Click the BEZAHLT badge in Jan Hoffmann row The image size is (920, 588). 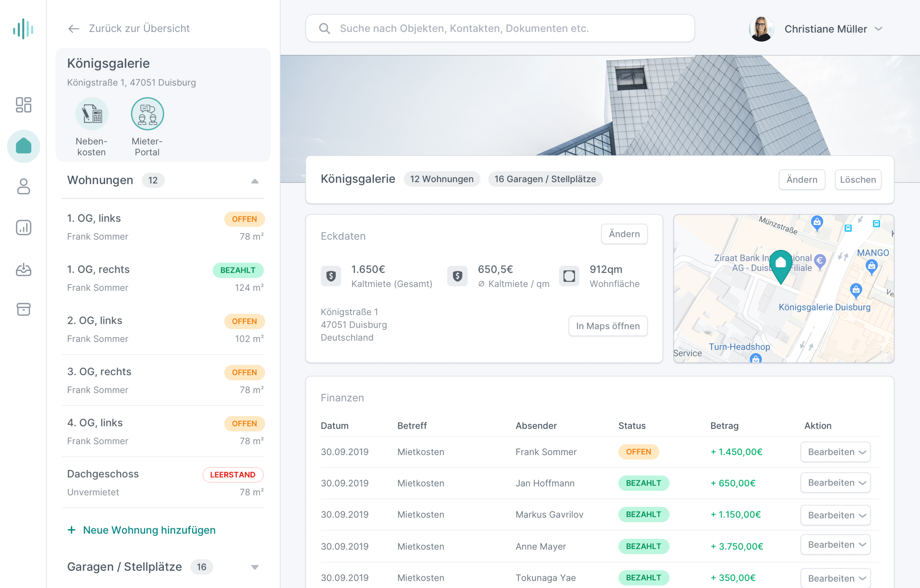click(644, 483)
